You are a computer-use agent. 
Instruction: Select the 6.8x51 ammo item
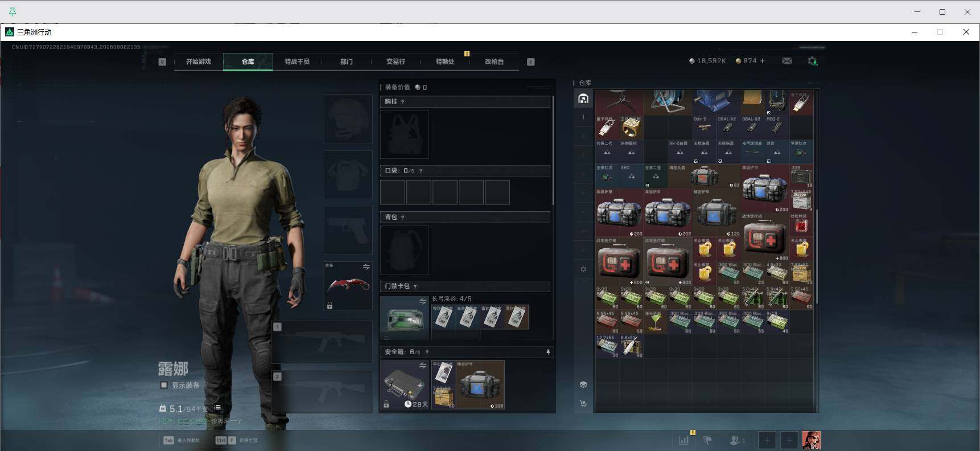click(x=631, y=346)
